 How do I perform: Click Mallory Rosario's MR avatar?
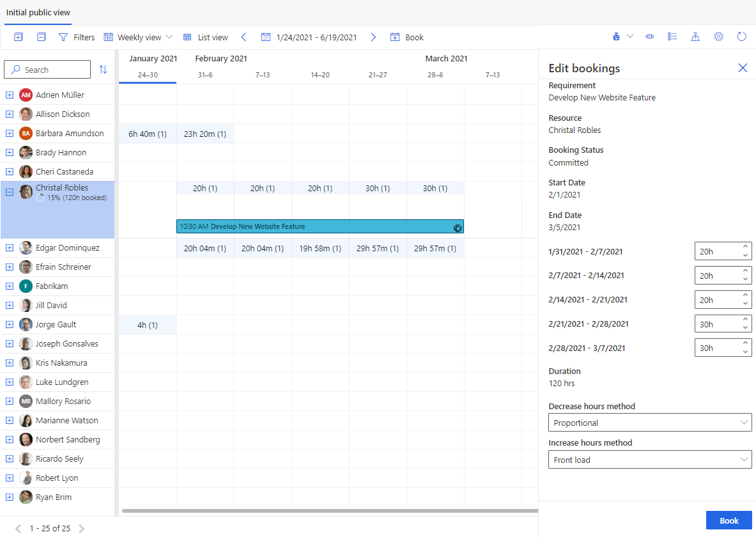(x=26, y=401)
